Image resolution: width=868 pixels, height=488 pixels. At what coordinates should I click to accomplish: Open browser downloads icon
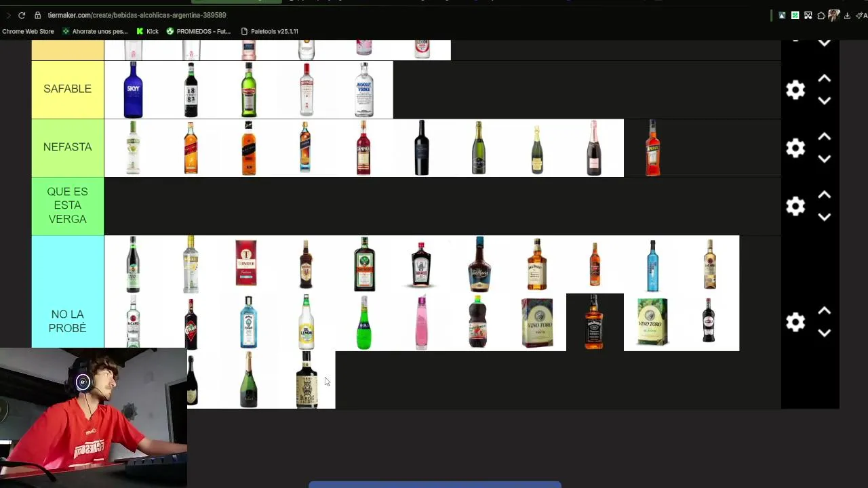(848, 15)
